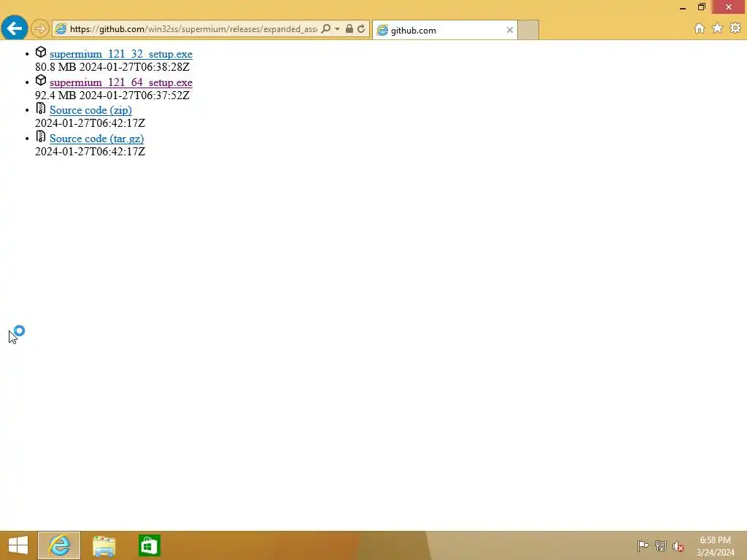Restore down the Internet Explorer window
Image resolution: width=747 pixels, height=560 pixels.
(x=701, y=7)
